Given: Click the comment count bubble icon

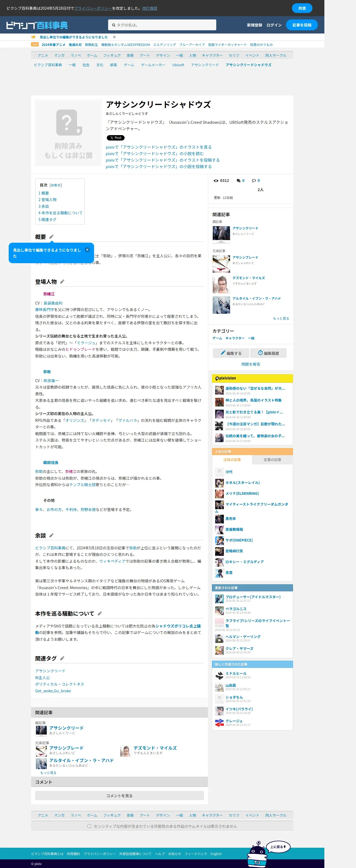Looking at the screenshot, I should pos(238,181).
